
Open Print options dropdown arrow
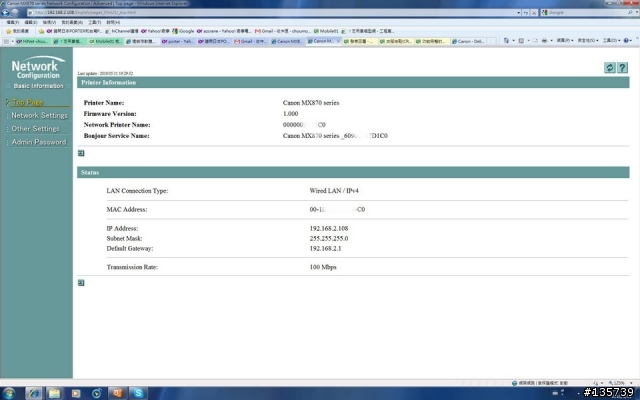pos(551,41)
